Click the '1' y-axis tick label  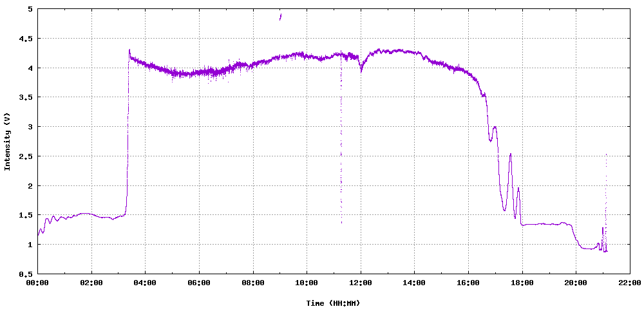[x=31, y=245]
